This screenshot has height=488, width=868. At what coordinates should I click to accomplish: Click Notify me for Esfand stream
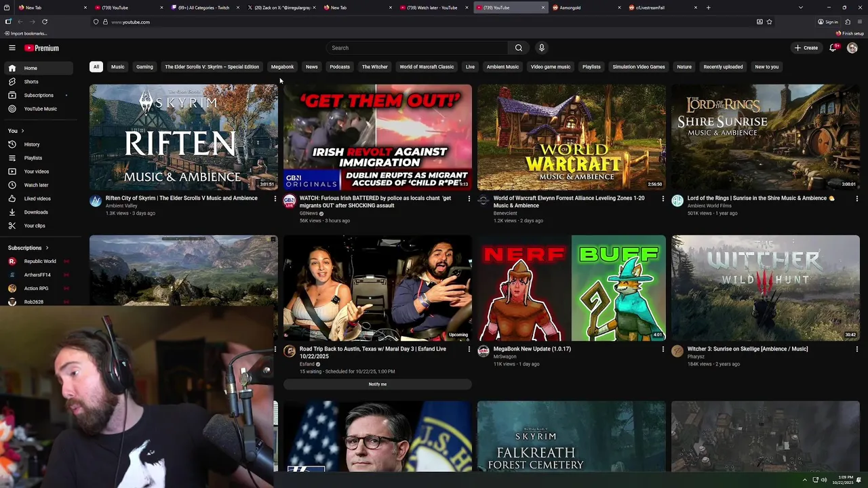[378, 384]
